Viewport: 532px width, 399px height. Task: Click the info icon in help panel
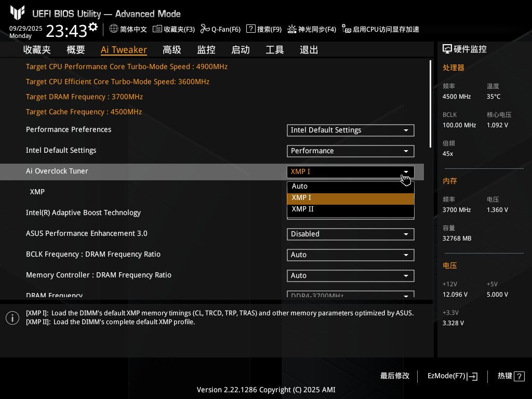[12, 318]
